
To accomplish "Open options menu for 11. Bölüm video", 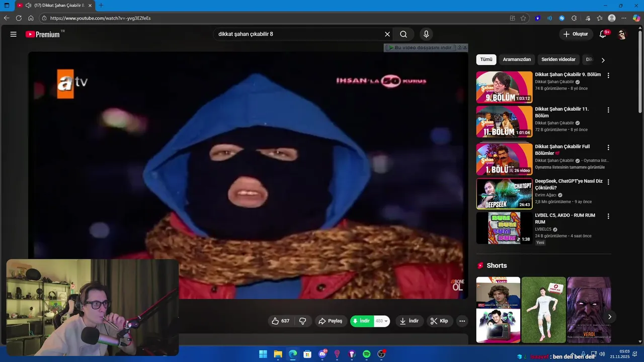I will 608,110.
